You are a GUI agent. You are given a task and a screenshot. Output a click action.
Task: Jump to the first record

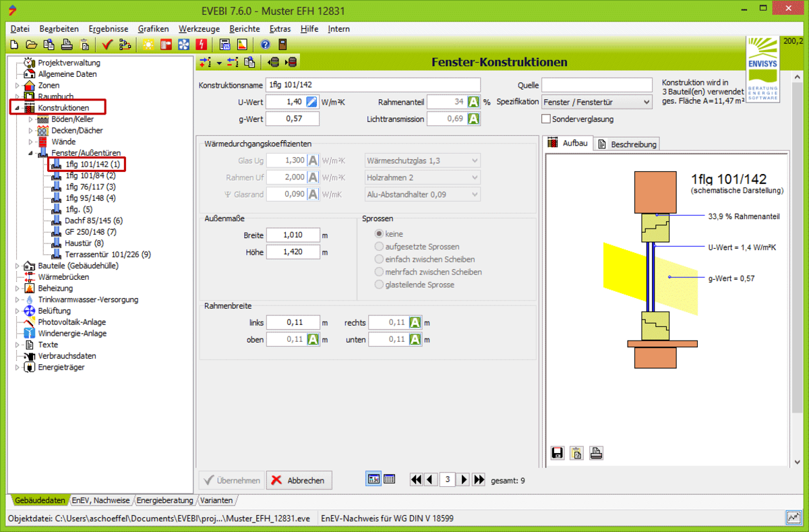(417, 479)
